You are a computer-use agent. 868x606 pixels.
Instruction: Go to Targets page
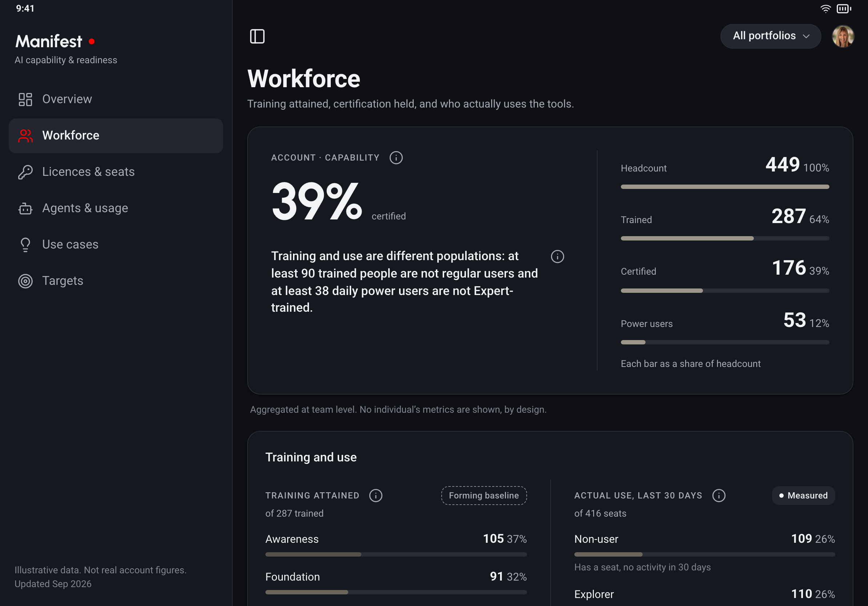[116, 281]
